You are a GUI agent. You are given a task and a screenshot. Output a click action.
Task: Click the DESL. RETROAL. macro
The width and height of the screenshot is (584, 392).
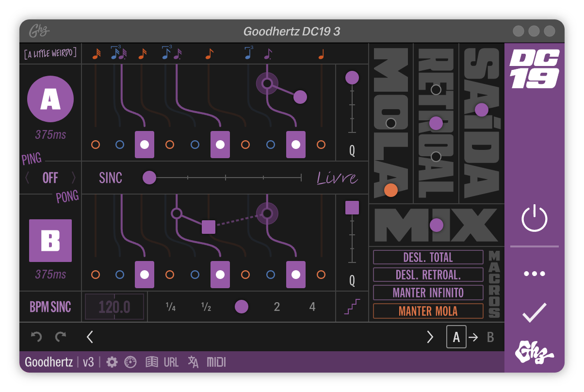[428, 275]
